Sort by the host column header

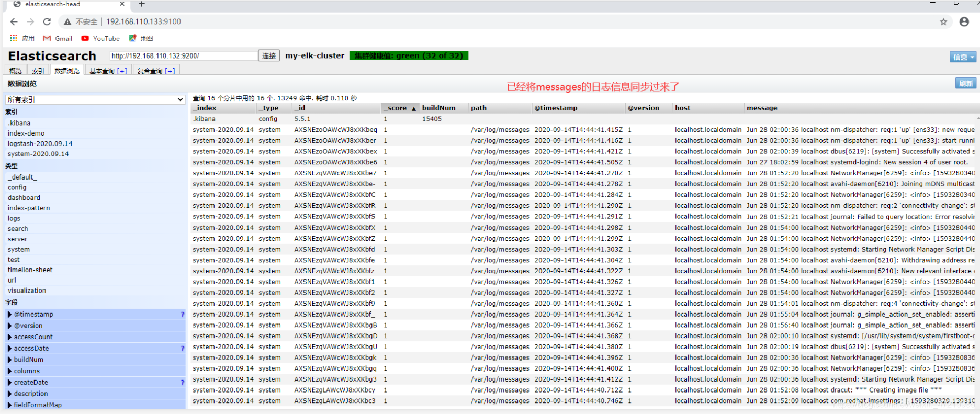708,108
